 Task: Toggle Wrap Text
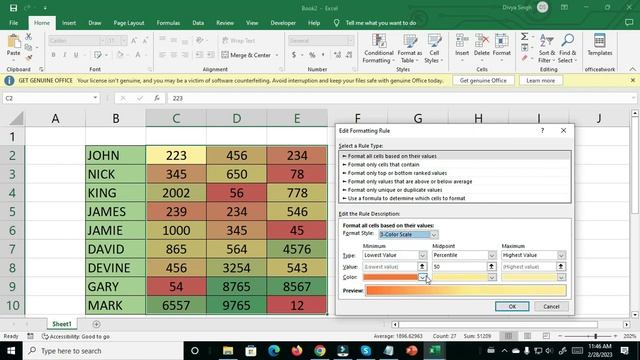pyautogui.click(x=239, y=40)
